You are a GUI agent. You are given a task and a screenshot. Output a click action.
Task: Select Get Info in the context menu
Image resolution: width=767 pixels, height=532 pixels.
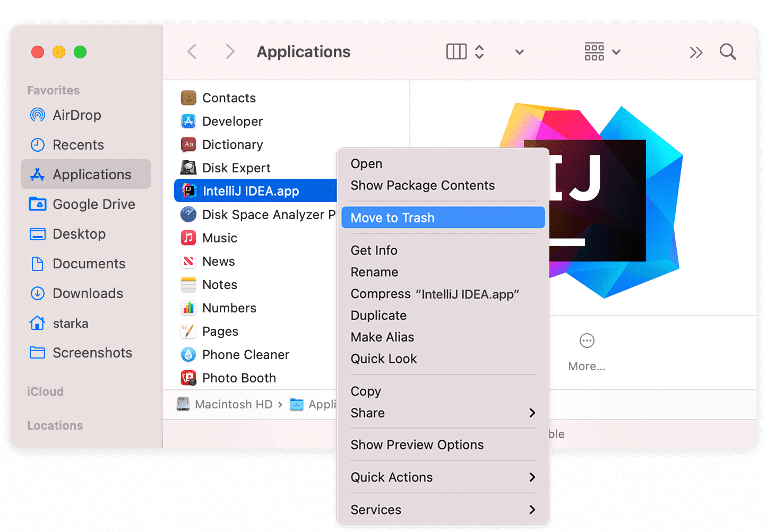374,250
